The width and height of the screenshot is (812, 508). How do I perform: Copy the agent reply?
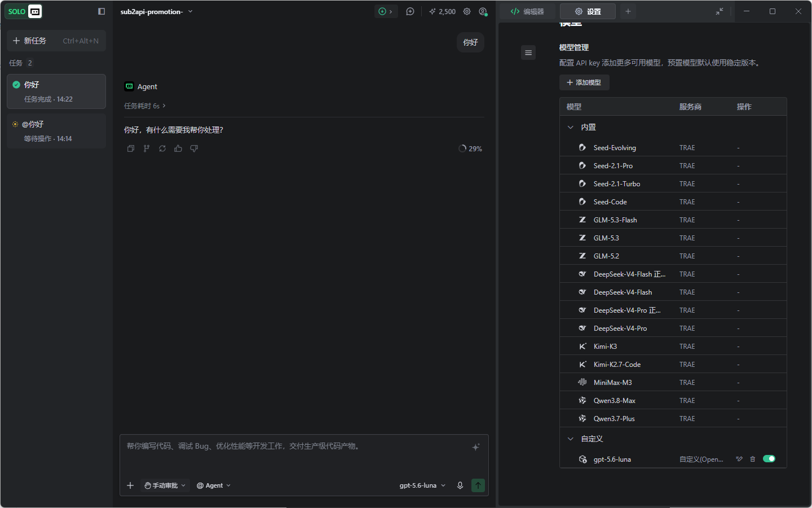(131, 148)
